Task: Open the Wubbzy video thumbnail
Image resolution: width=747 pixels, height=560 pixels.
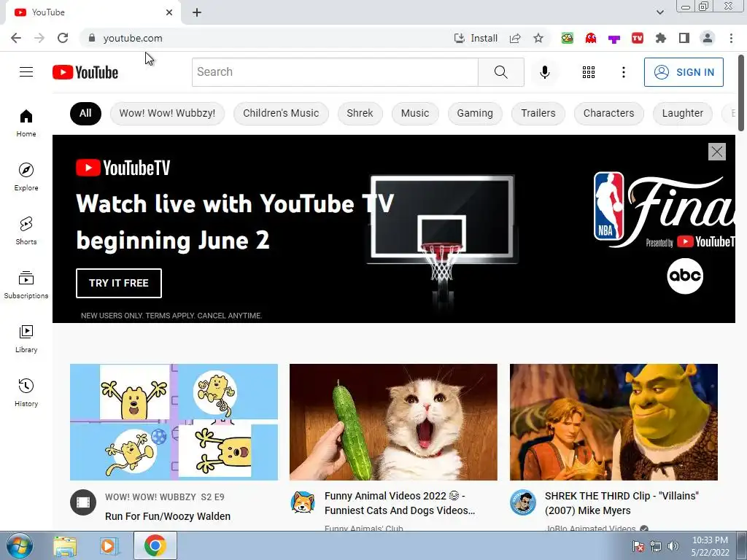Action: pyautogui.click(x=174, y=422)
